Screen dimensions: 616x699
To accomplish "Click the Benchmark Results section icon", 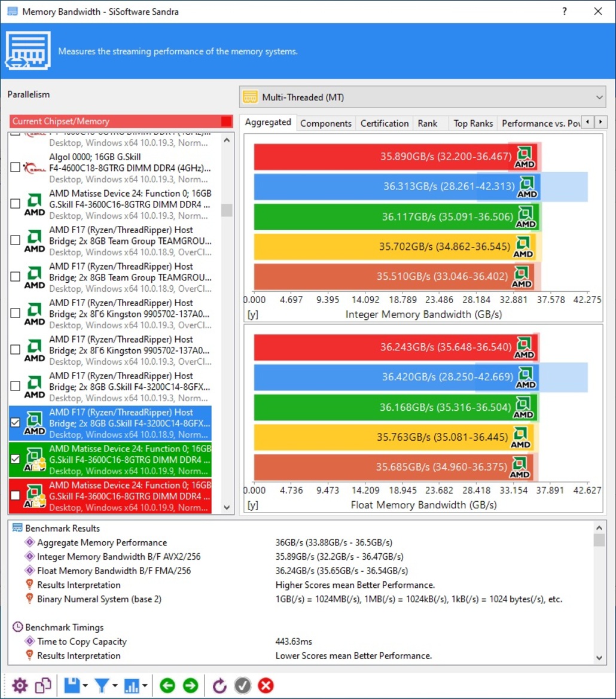I will click(17, 528).
